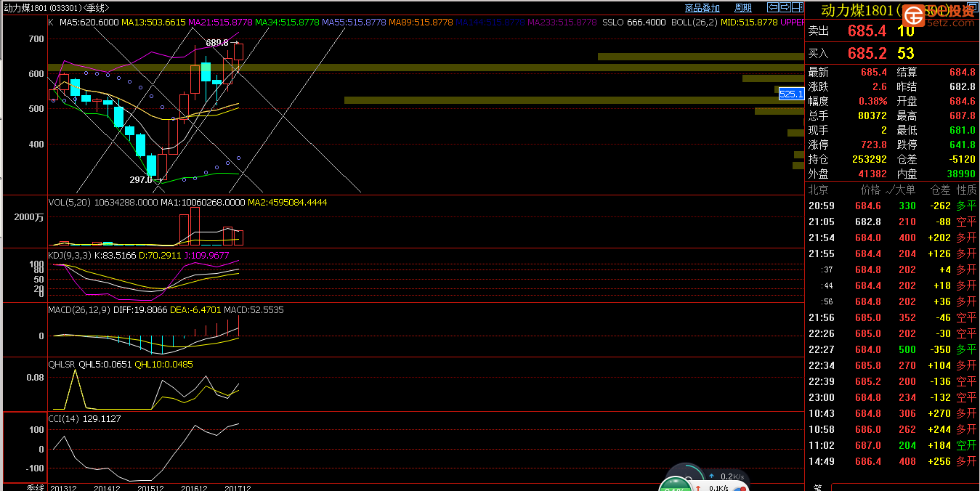980x491 pixels.
Task: Click the KDJ(9,3,3) indicator label
Action: 68,256
